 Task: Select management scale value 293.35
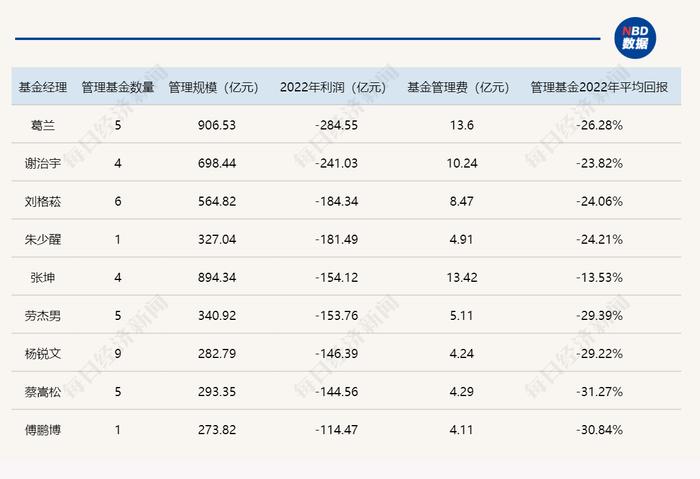coord(217,392)
